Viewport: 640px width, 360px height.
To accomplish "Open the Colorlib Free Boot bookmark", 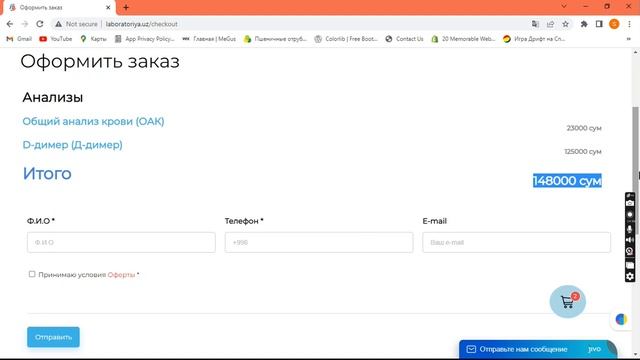I will pyautogui.click(x=346, y=39).
